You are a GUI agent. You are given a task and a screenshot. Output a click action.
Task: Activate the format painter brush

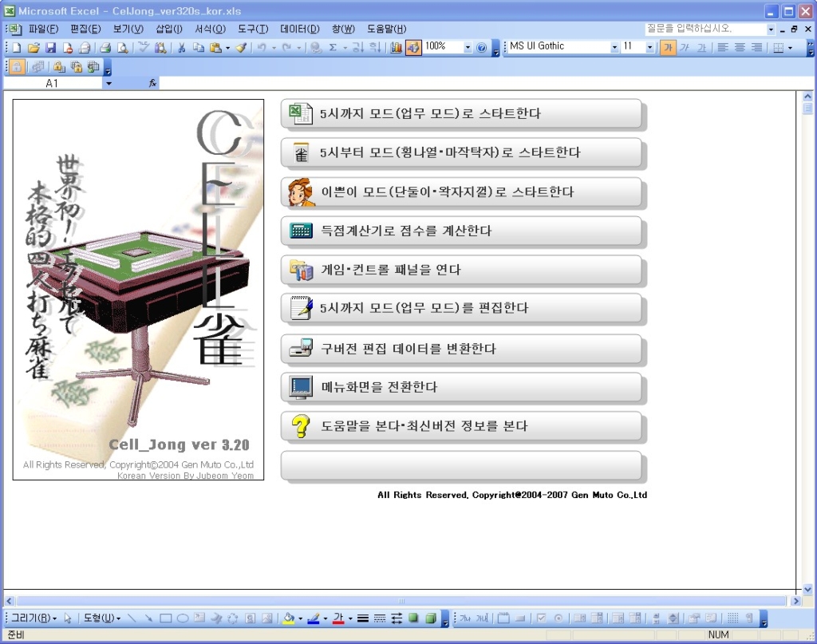pyautogui.click(x=241, y=47)
